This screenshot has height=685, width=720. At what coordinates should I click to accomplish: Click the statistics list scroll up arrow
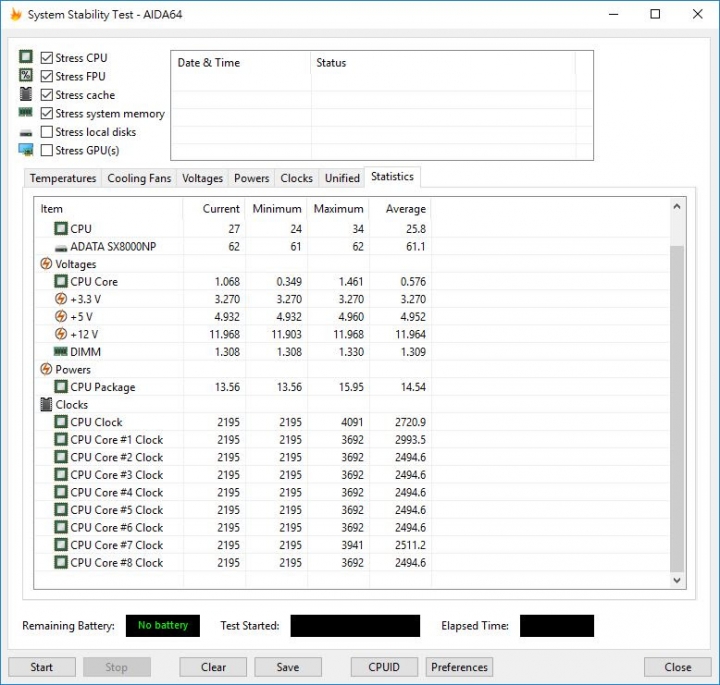point(677,207)
